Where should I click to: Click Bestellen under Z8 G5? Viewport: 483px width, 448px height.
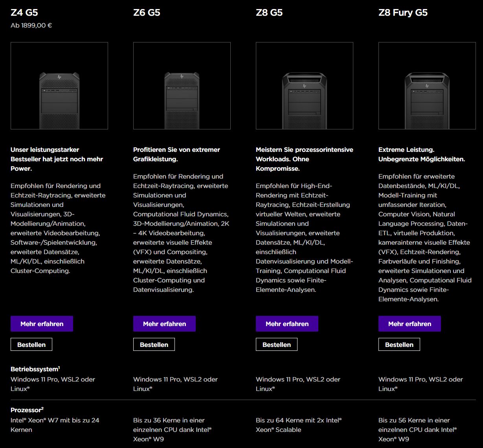[277, 345]
